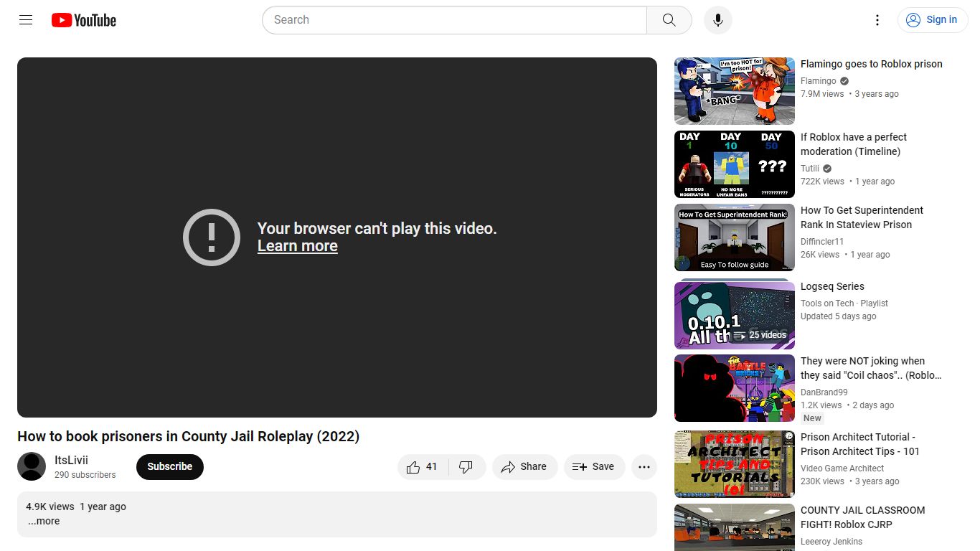
Task: Click the '25 videos' playlist overlay
Action: 760,335
